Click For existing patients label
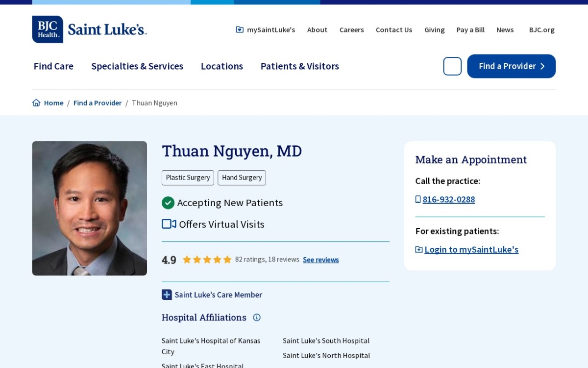588x368 pixels. tap(457, 231)
